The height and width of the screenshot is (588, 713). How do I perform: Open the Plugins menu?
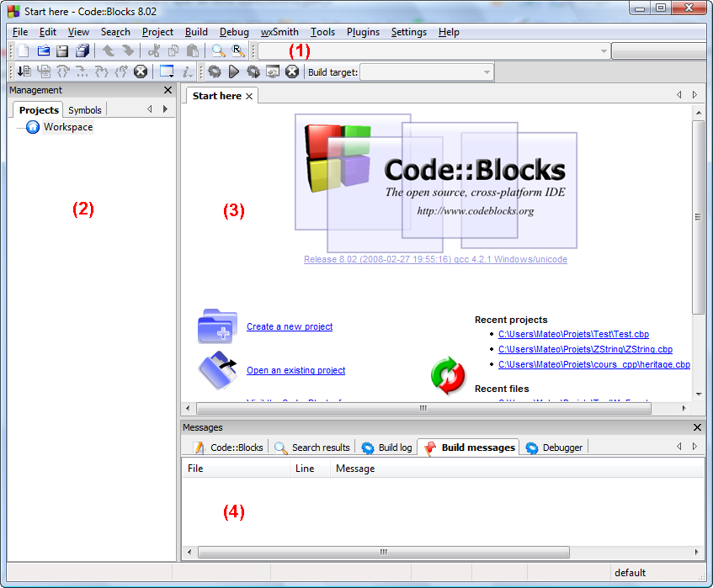[363, 32]
